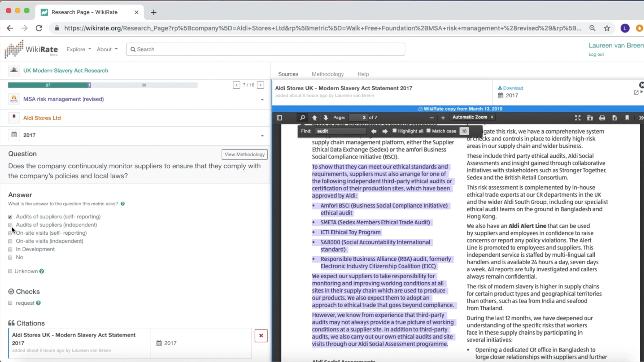Go to next PDF page arrow
This screenshot has height=362, width=644.
point(326,118)
